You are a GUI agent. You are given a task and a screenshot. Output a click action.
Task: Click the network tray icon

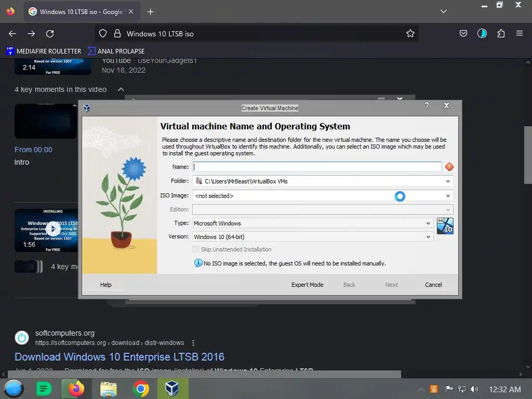tap(462, 389)
